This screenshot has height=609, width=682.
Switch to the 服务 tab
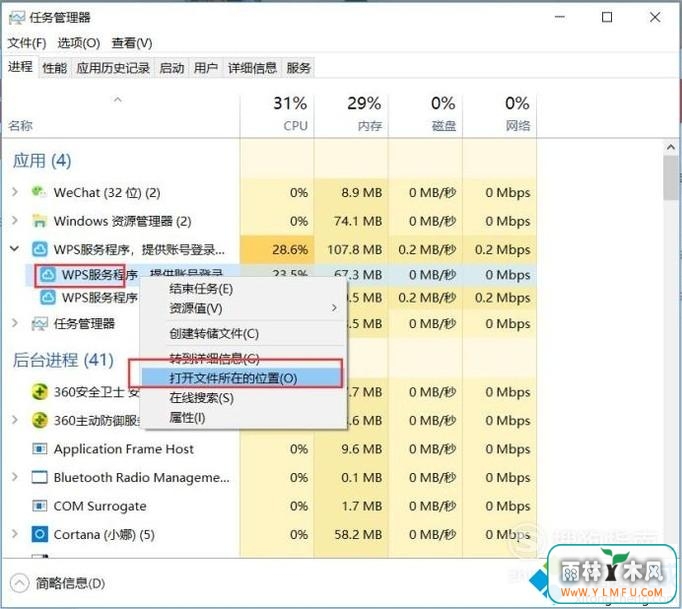tap(298, 68)
